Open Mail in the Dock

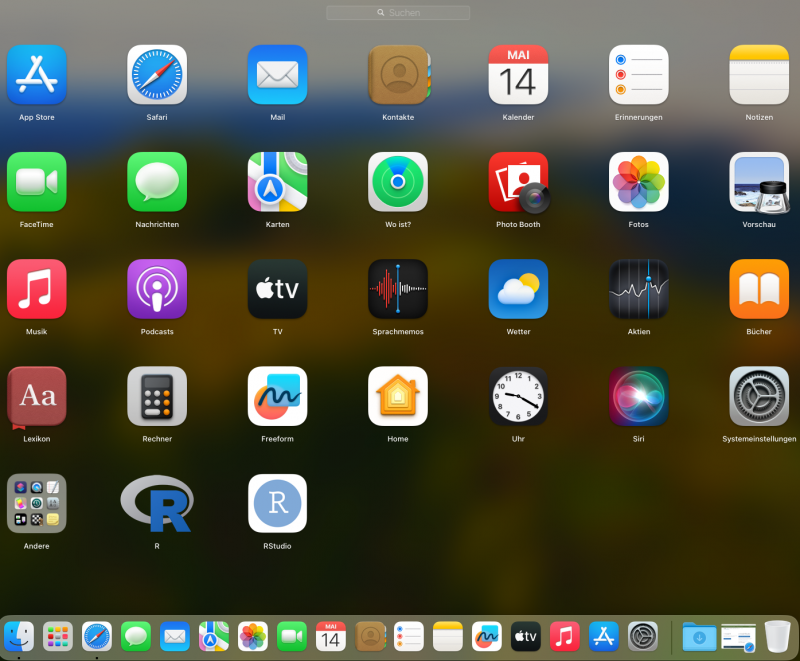[175, 637]
